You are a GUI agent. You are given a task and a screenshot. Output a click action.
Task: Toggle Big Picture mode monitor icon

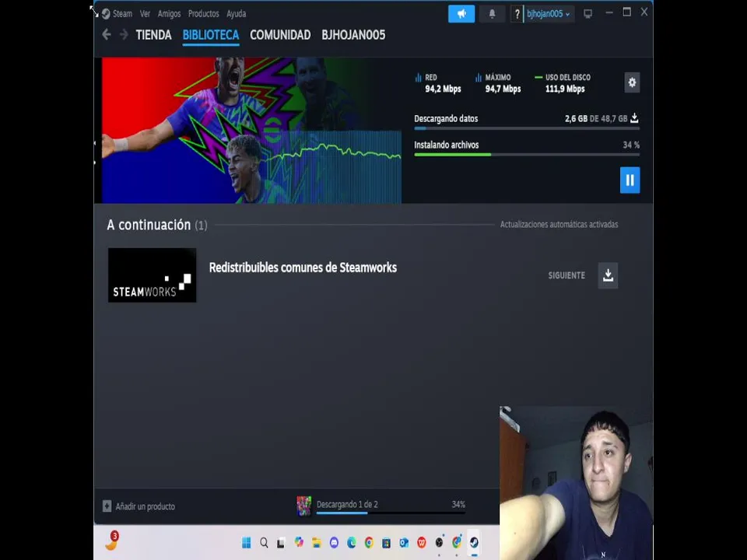[x=588, y=14]
